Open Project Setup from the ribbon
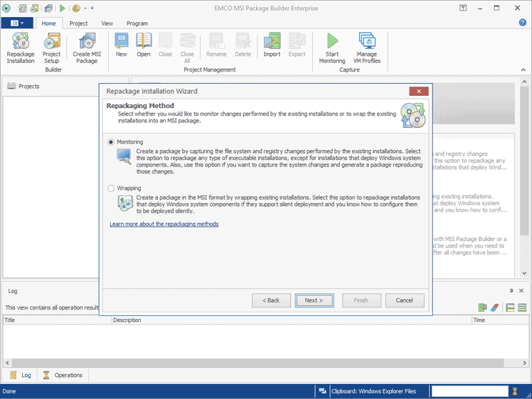The width and height of the screenshot is (532, 399). click(x=51, y=49)
